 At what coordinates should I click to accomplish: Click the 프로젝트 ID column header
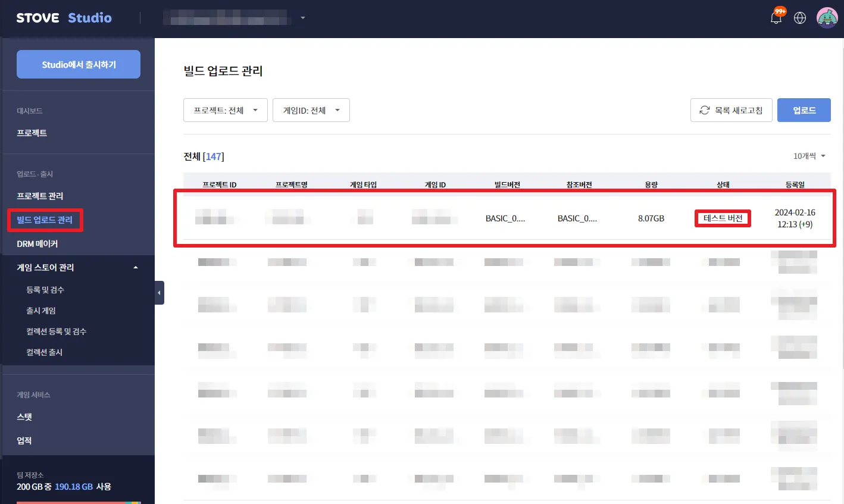pos(220,184)
